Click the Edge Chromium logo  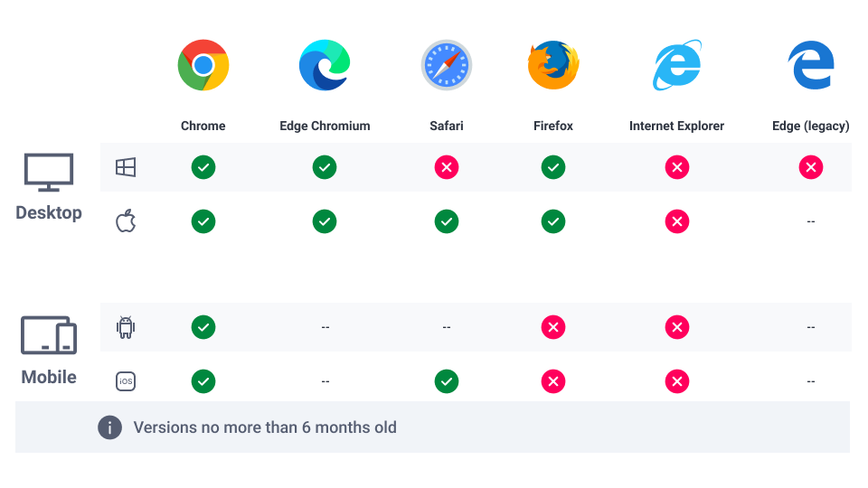tap(325, 65)
